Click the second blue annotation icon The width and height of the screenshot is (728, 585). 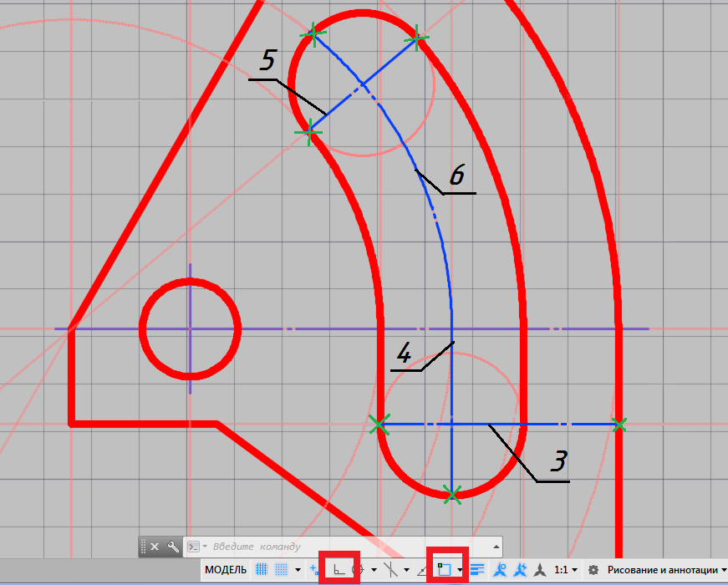(521, 570)
